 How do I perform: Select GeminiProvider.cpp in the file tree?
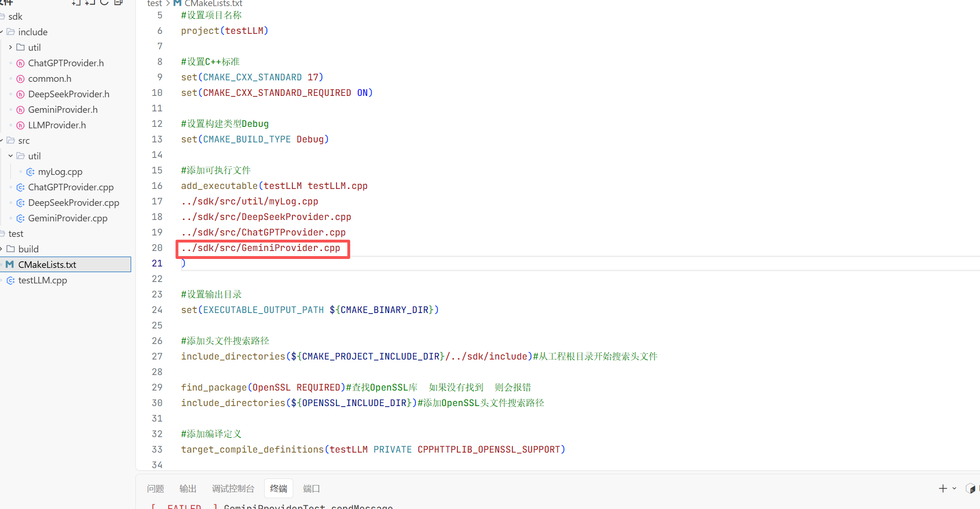68,218
